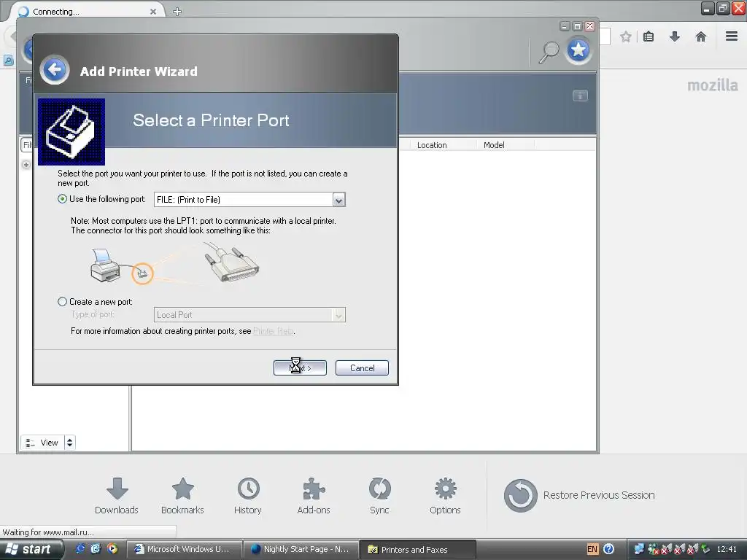Click the blue star favorites icon in Printers and Faxes
The height and width of the screenshot is (560, 747).
[578, 50]
